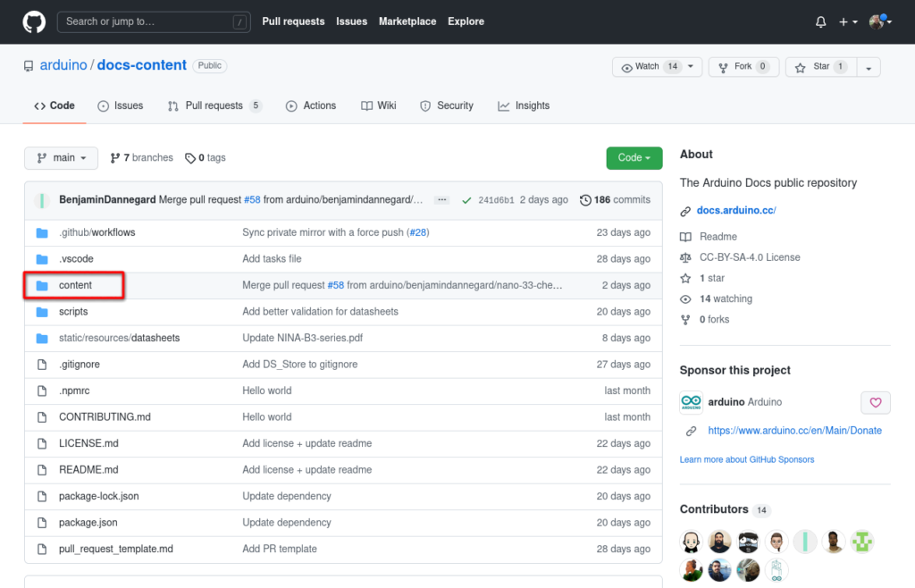Viewport: 915px width, 588px height.
Task: Open Pull requests in top navigation
Action: [293, 21]
